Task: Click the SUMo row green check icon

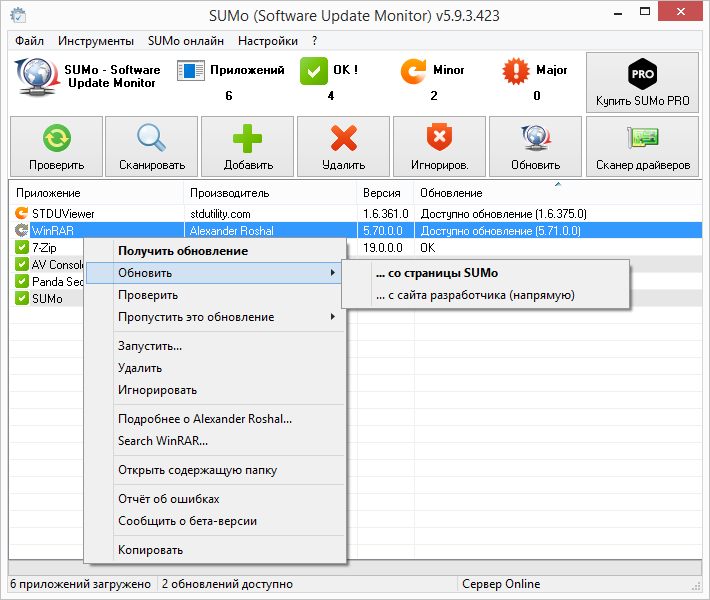Action: point(21,298)
